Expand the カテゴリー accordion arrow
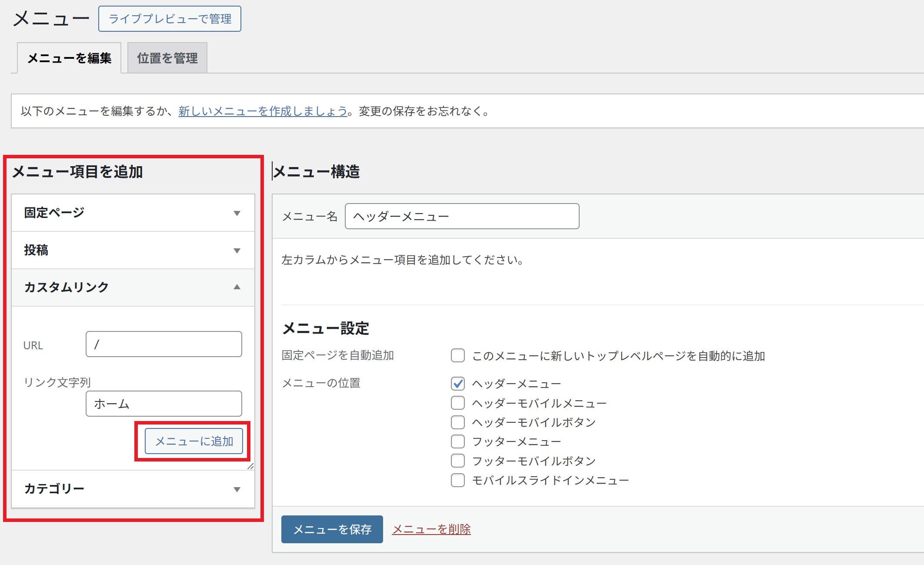Screen dimensions: 924x565 pos(237,489)
